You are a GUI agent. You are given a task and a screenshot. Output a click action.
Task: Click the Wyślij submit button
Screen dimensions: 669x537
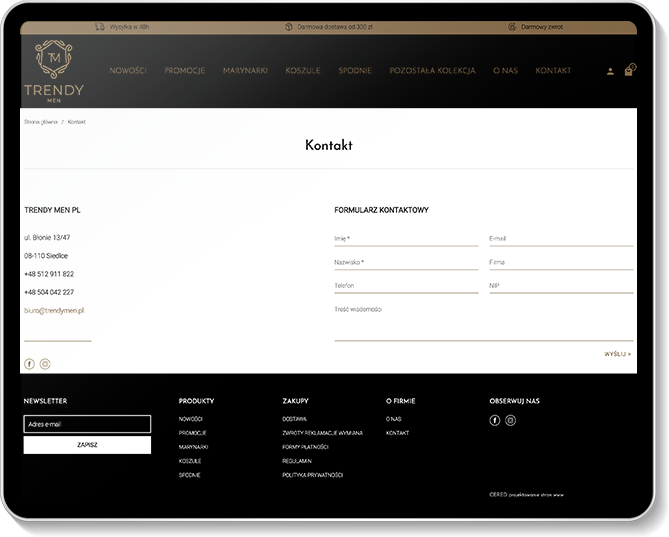[x=617, y=354]
